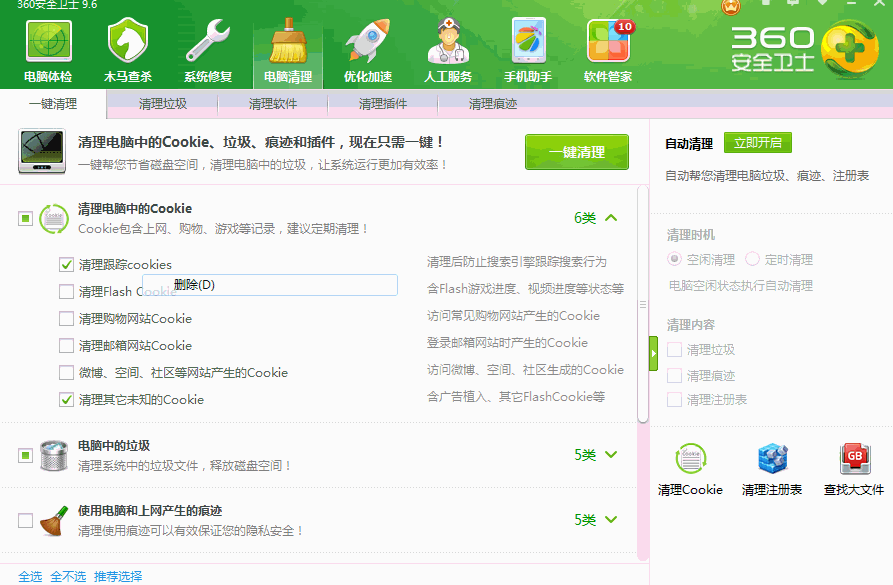
Task: Click the Cookie section circular icon
Action: [x=54, y=219]
